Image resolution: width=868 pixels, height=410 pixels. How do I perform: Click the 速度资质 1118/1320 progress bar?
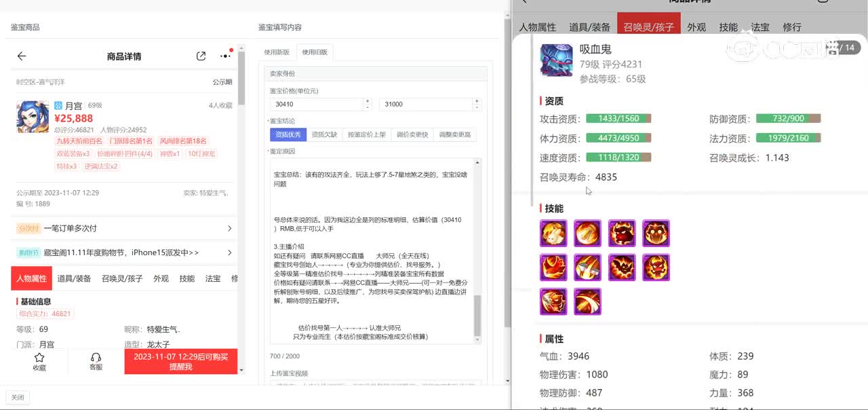[618, 157]
